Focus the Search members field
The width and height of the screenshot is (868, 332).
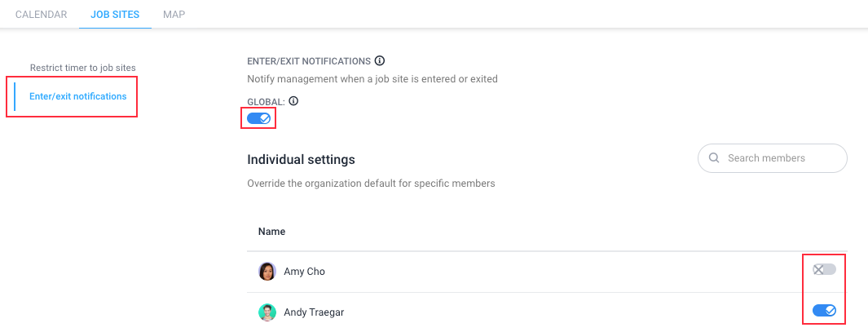772,158
